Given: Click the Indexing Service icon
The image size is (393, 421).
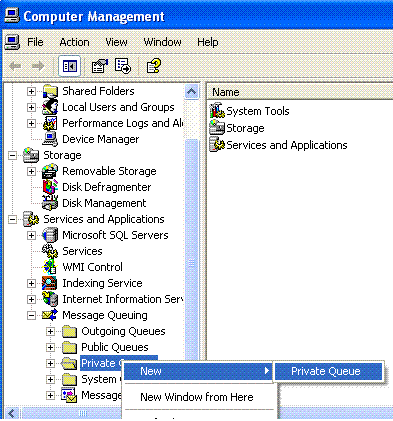Looking at the screenshot, I should point(50,283).
